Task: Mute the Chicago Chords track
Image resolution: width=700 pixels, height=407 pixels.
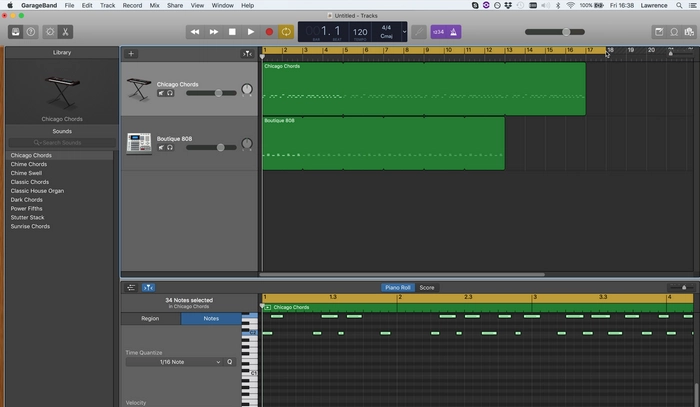Action: click(161, 93)
